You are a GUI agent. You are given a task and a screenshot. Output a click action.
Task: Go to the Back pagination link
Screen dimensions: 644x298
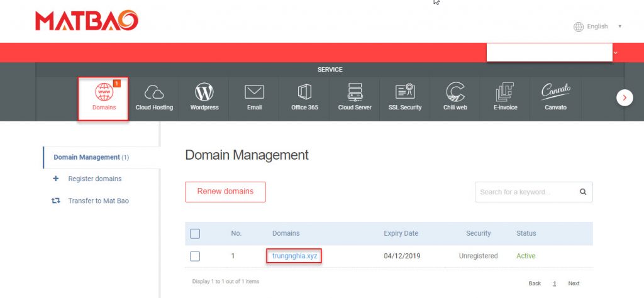pos(535,283)
